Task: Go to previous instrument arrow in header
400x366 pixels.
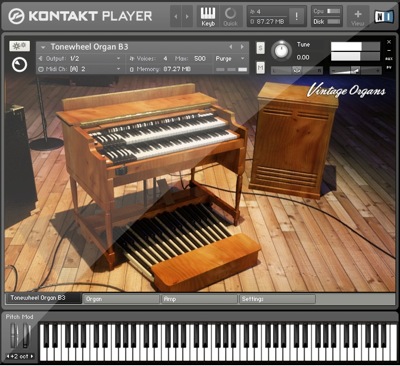Action: pos(231,47)
